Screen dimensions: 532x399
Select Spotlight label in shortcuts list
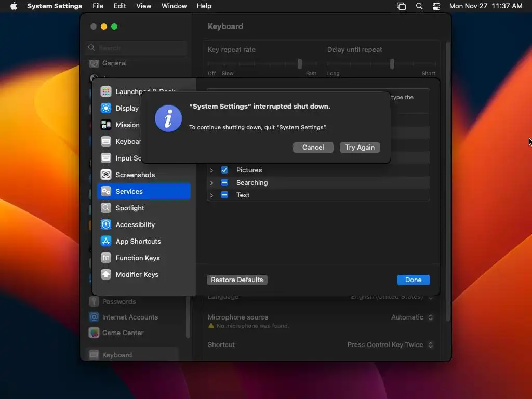click(130, 208)
